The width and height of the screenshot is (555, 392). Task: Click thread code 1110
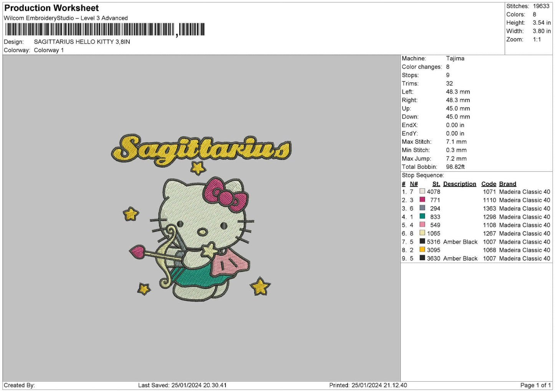489,200
